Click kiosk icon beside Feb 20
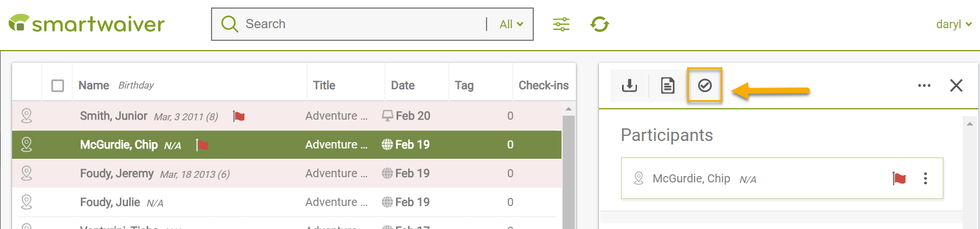The image size is (980, 229). click(x=387, y=116)
